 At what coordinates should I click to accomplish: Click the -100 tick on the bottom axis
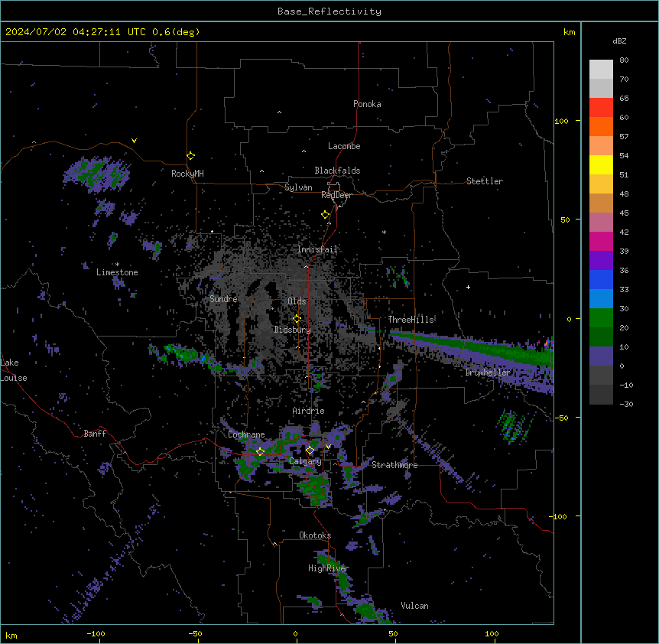[96, 633]
